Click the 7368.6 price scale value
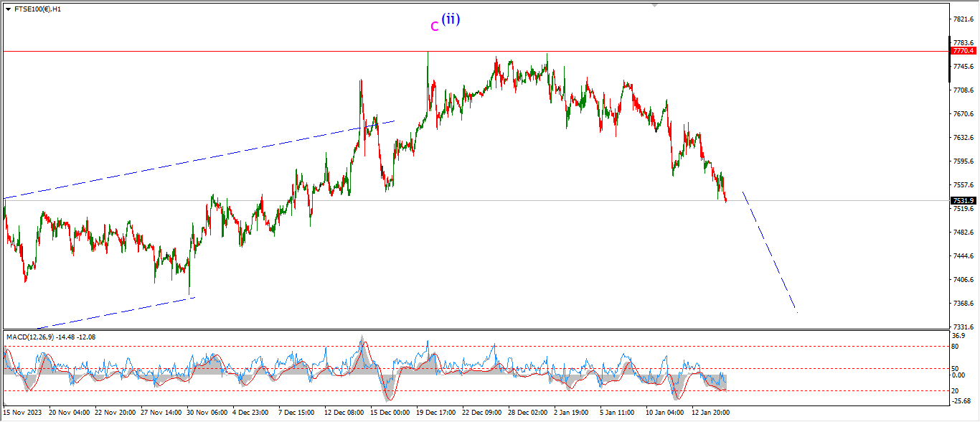The height and width of the screenshot is (422, 980). tap(963, 304)
